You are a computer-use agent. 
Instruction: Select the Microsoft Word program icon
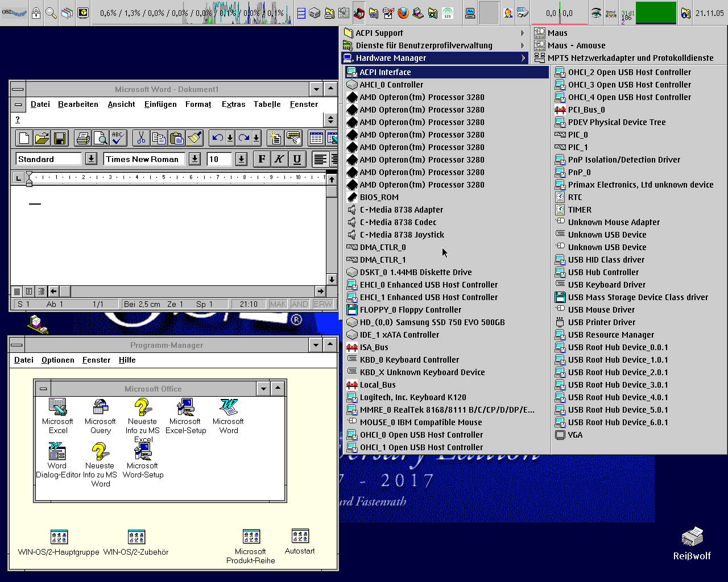click(228, 416)
